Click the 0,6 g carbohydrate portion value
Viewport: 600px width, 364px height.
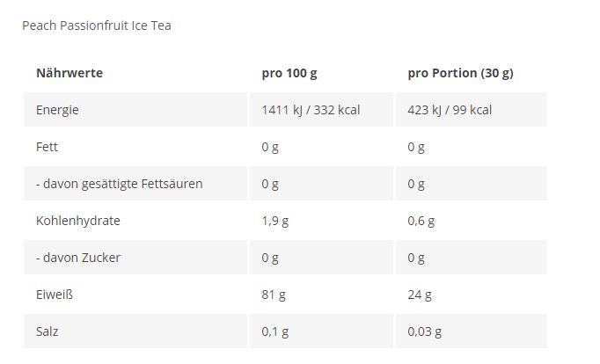pos(421,221)
